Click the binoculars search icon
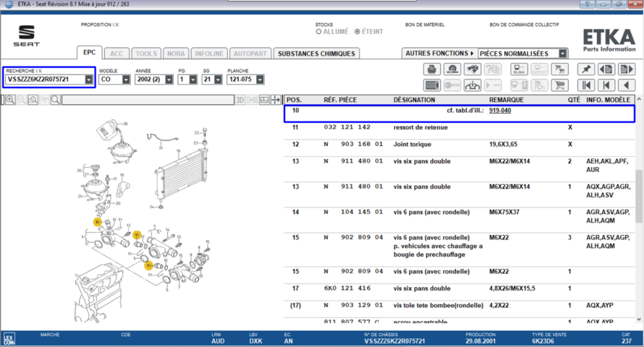The image size is (644, 347). (x=473, y=69)
